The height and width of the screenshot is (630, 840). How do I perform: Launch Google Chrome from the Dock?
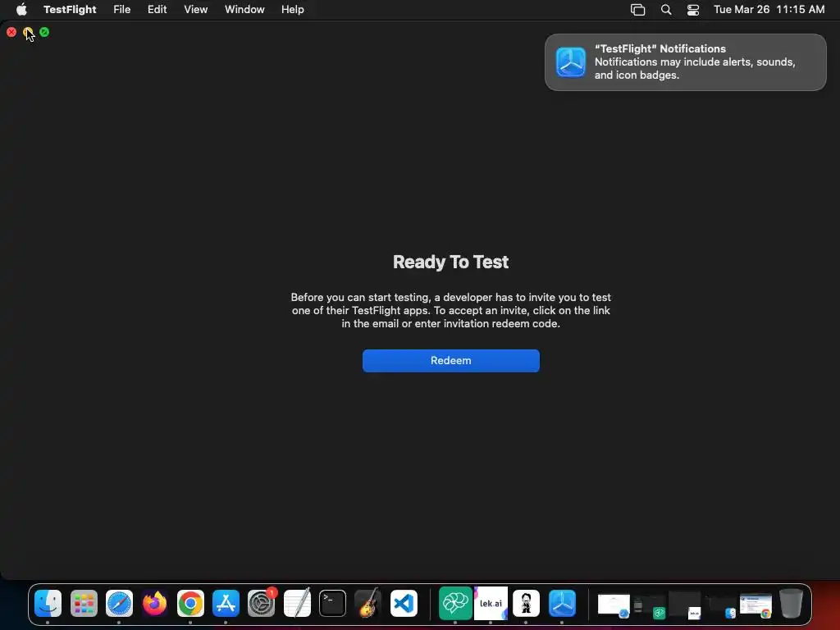[x=190, y=603]
